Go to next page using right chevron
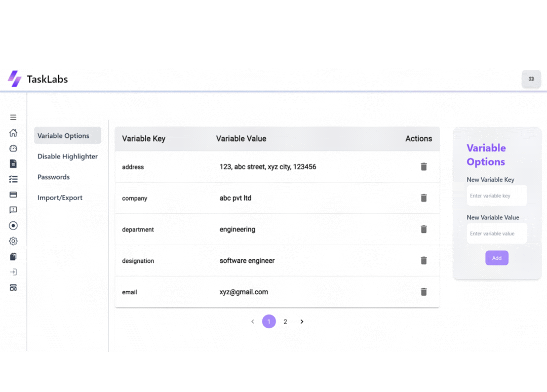 click(302, 322)
